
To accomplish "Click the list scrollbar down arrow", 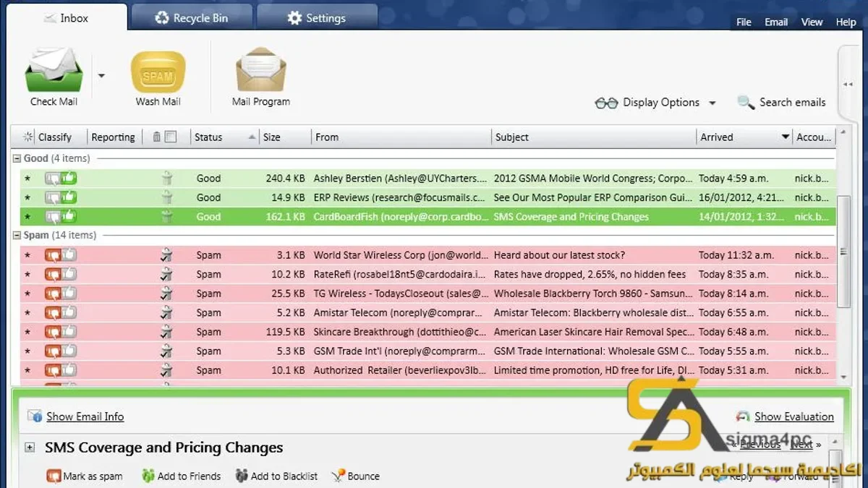I will point(843,377).
